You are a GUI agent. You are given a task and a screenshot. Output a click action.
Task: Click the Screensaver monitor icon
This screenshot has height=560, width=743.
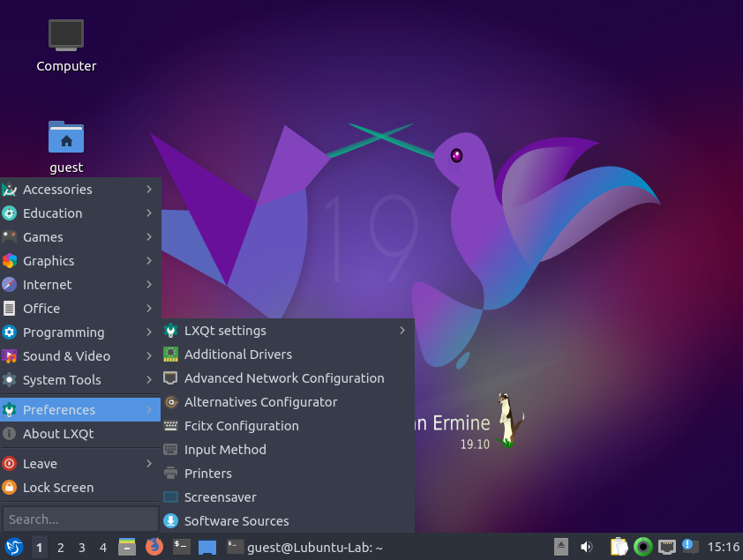pos(170,497)
